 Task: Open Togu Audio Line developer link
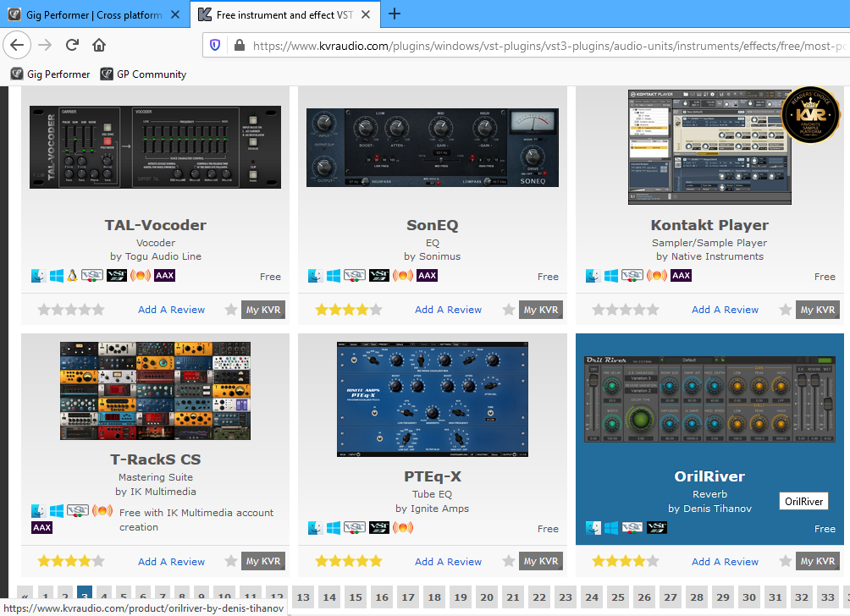[163, 256]
